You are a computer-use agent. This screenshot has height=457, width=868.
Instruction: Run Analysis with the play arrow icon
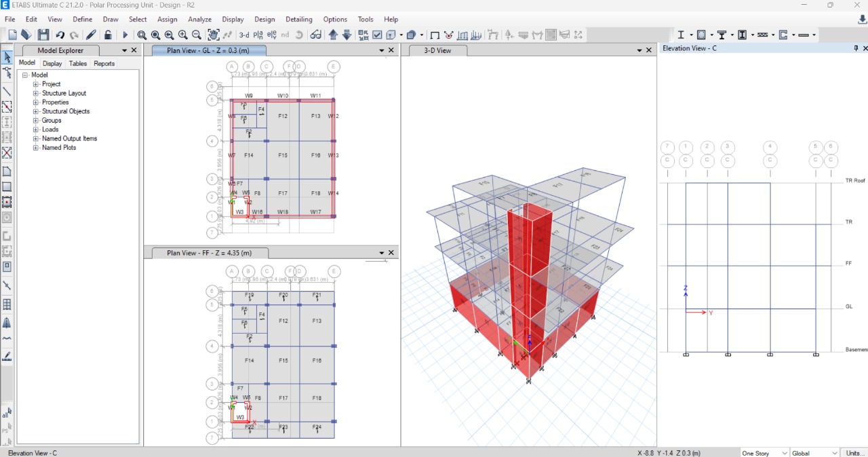click(125, 35)
